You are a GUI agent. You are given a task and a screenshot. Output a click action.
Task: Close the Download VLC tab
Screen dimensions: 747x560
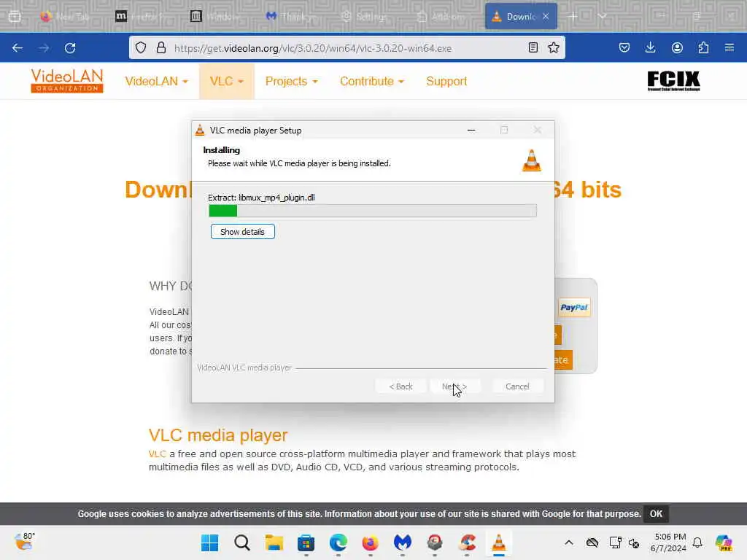click(546, 17)
